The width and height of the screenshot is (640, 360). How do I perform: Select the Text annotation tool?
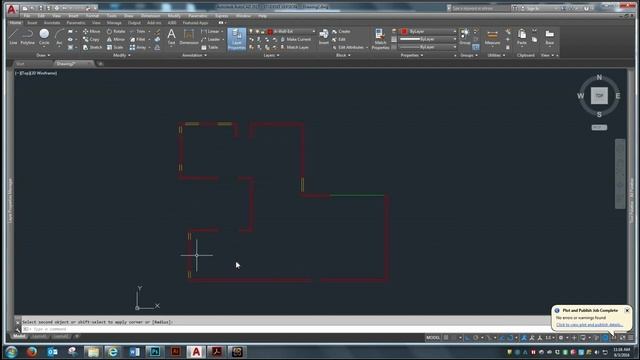[x=171, y=37]
